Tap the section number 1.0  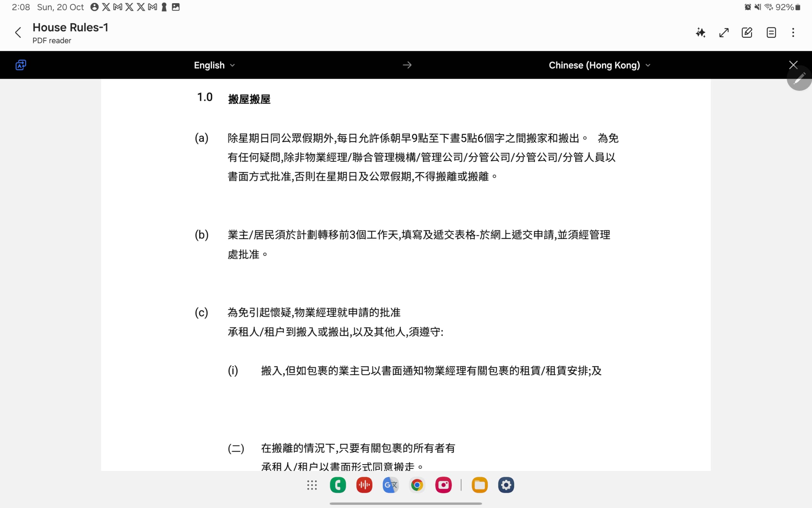(205, 97)
